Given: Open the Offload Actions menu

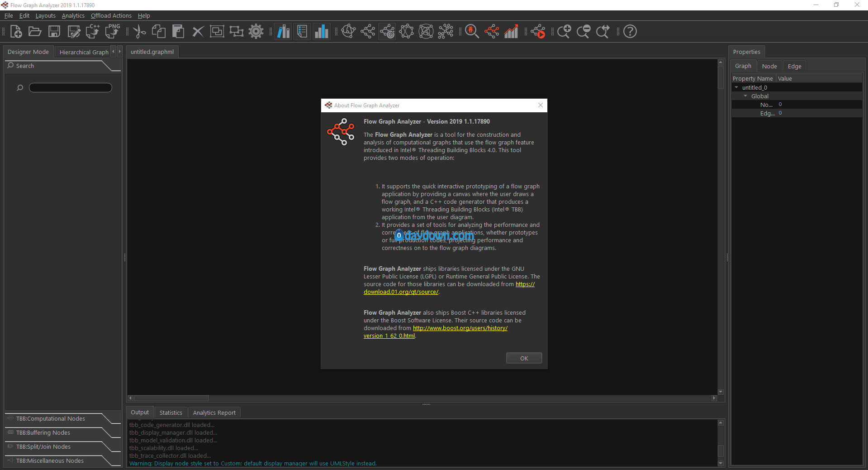Looking at the screenshot, I should point(111,16).
